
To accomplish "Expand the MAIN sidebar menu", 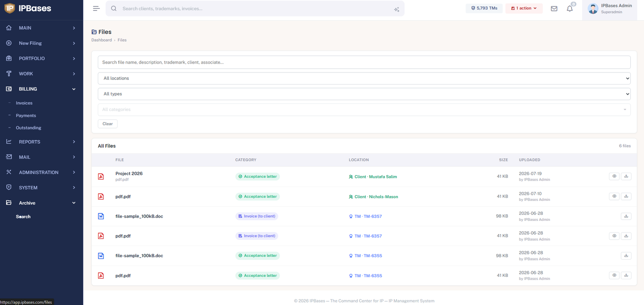I will coord(41,28).
